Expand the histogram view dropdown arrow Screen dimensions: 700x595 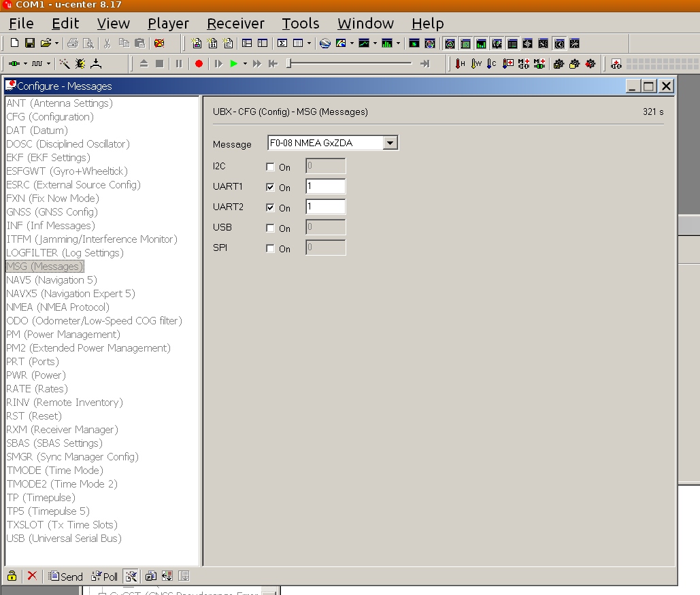coord(398,44)
